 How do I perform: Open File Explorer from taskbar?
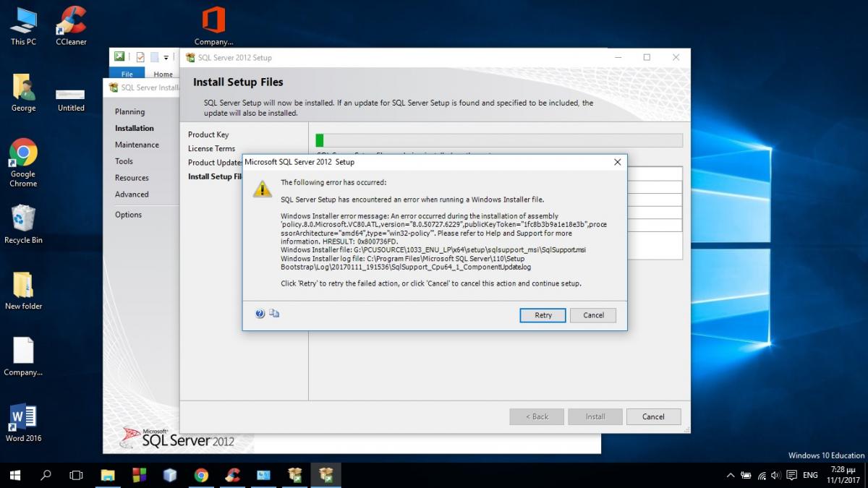[x=108, y=475]
